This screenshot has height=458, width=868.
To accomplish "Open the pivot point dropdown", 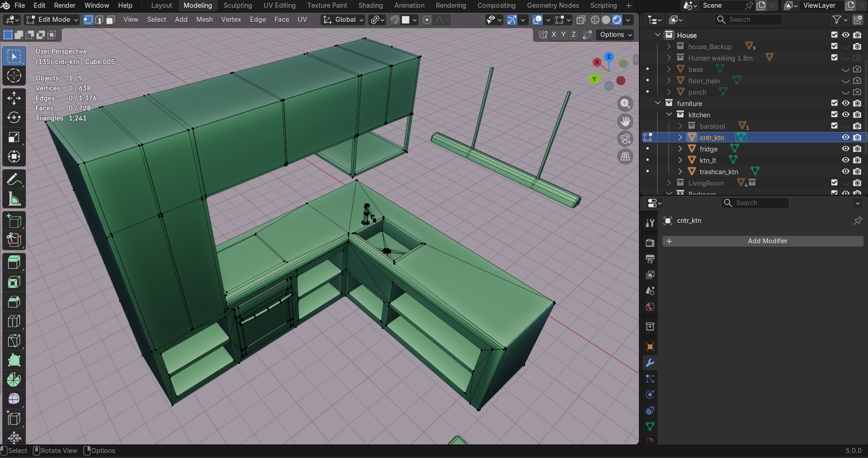I will pyautogui.click(x=378, y=20).
